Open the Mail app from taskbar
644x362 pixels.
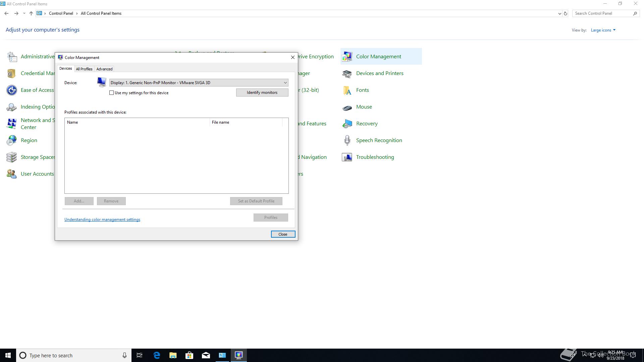coord(206,355)
